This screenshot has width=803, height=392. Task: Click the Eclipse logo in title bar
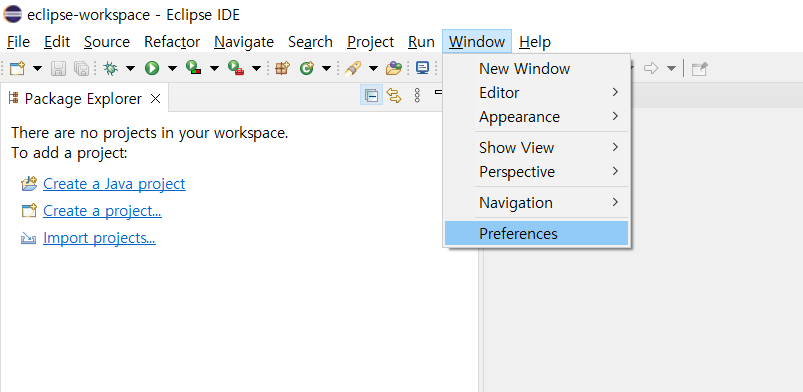[x=12, y=14]
